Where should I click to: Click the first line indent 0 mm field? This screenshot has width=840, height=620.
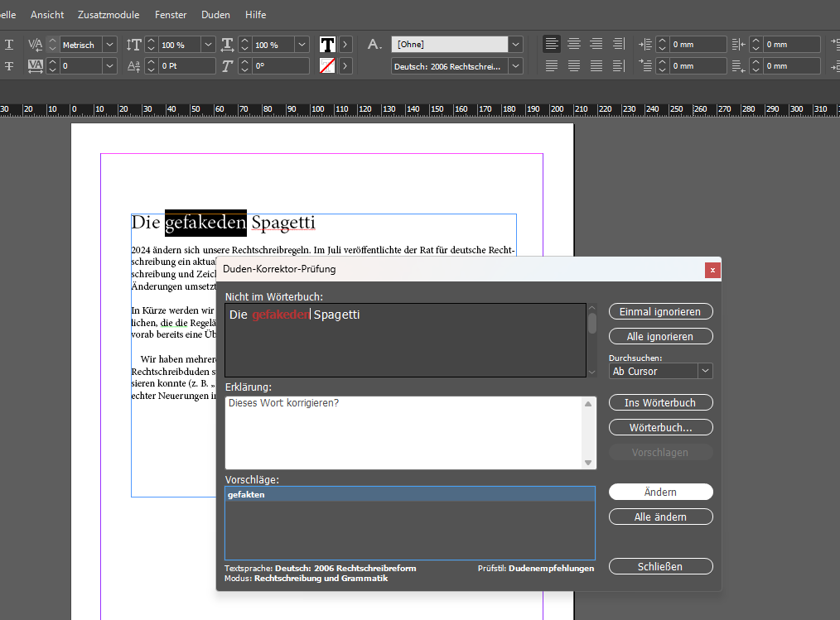click(x=698, y=66)
